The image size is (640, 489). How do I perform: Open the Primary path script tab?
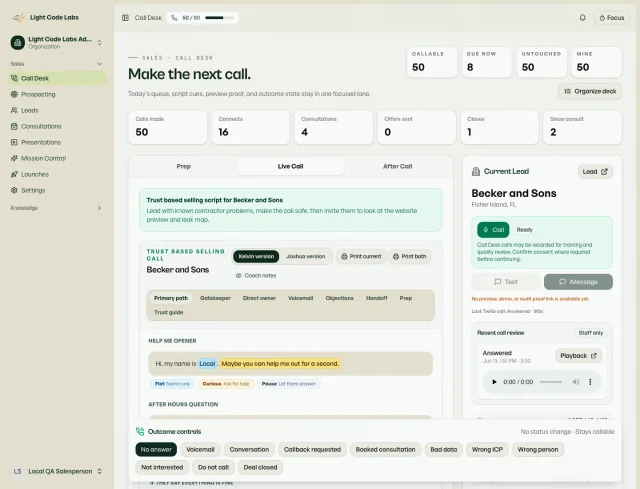[171, 298]
